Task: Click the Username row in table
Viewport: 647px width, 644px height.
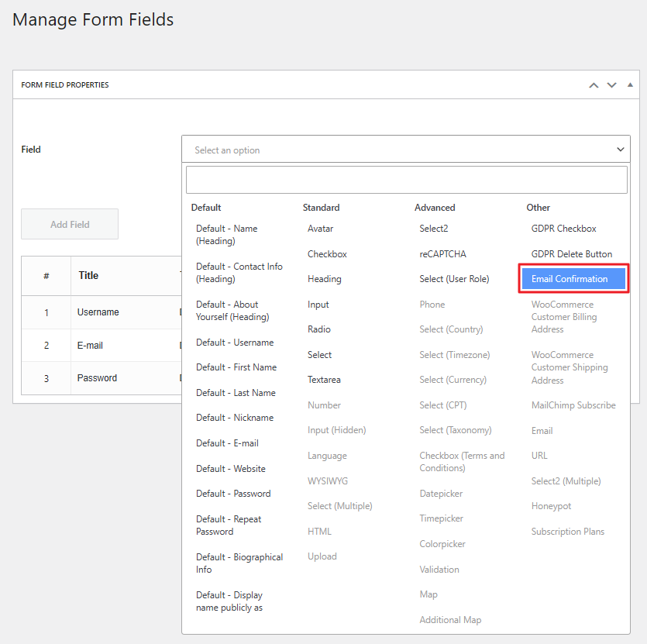Action: (x=102, y=312)
